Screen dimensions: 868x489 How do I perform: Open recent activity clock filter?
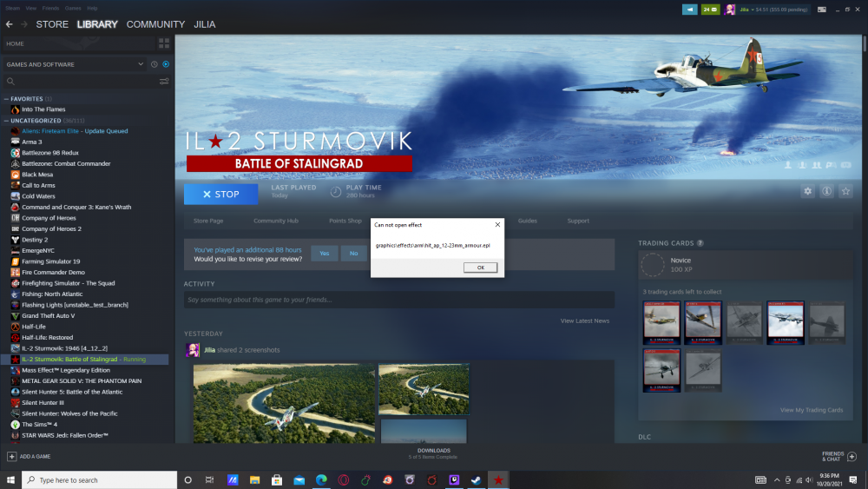[x=155, y=64]
